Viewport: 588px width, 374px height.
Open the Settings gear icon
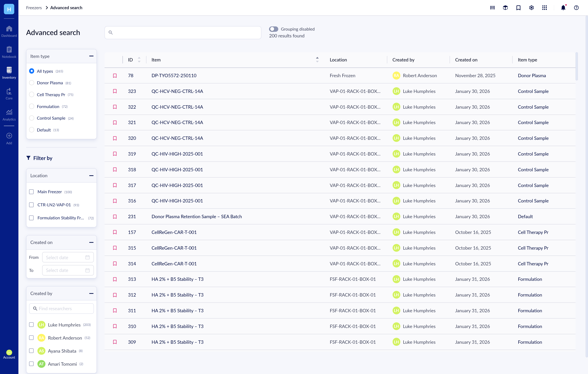click(531, 8)
